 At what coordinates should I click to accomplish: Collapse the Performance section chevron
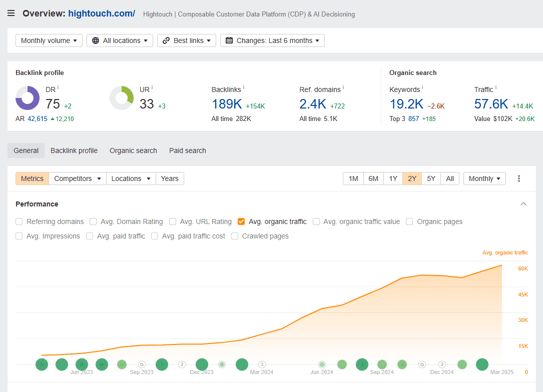tap(523, 204)
